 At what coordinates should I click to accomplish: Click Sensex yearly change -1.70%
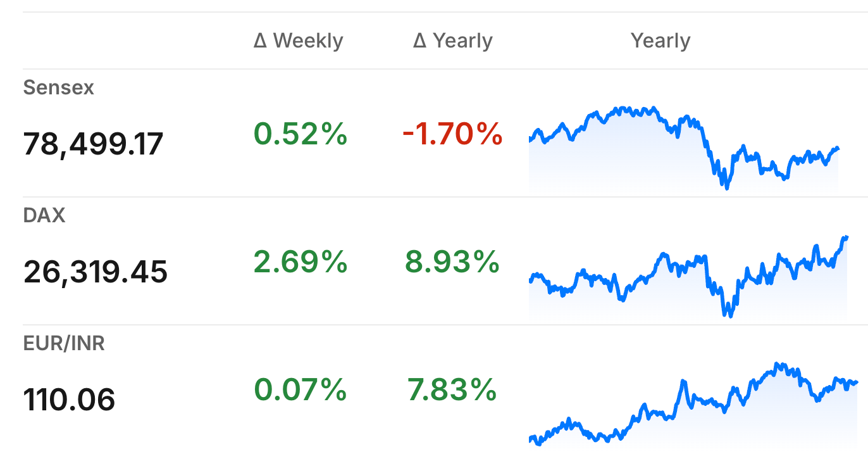pos(452,134)
